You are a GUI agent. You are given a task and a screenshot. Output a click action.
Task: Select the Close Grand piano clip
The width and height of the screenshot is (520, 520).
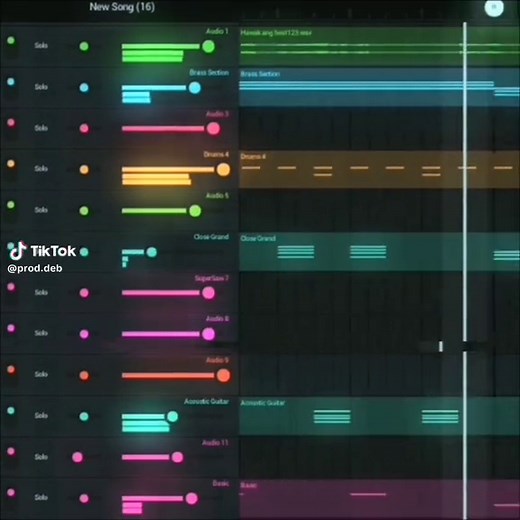point(379,252)
